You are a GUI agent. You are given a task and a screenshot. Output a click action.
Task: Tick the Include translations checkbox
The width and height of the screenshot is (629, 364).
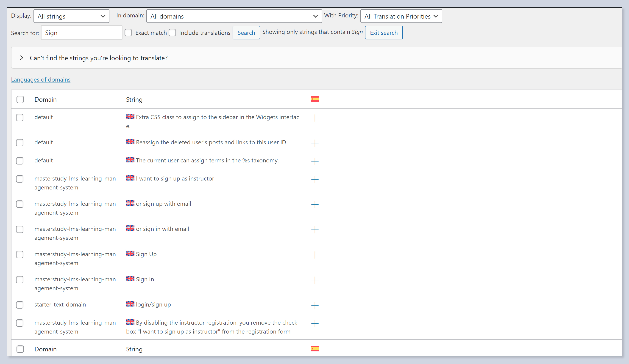pyautogui.click(x=172, y=33)
